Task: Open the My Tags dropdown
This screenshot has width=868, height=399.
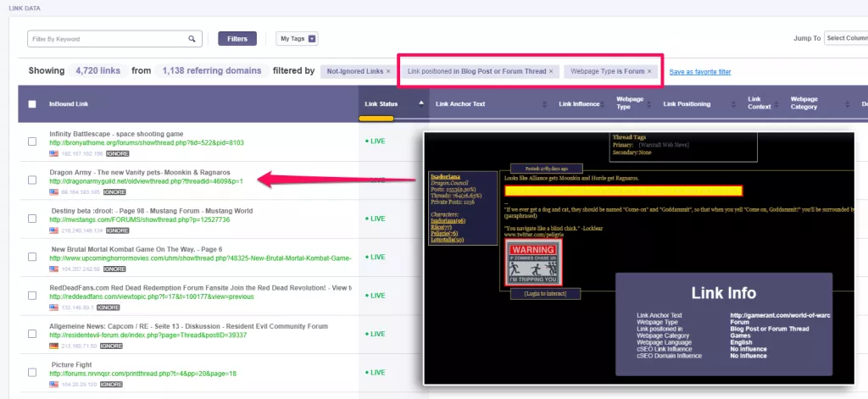Action: pos(297,39)
